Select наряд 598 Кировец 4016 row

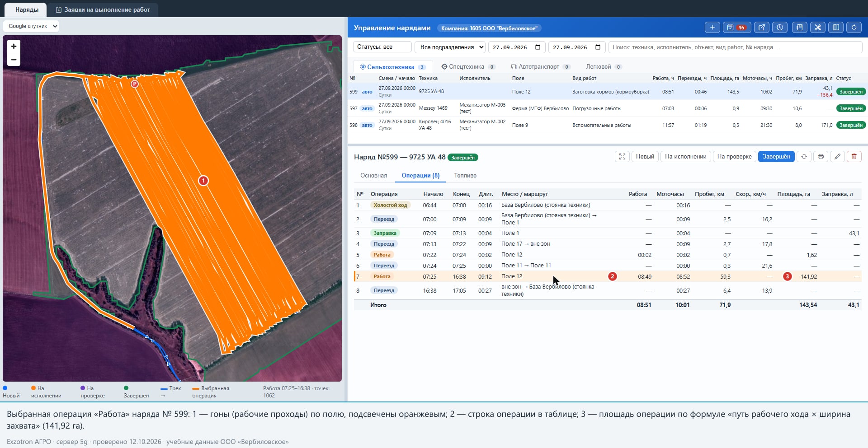click(x=607, y=125)
